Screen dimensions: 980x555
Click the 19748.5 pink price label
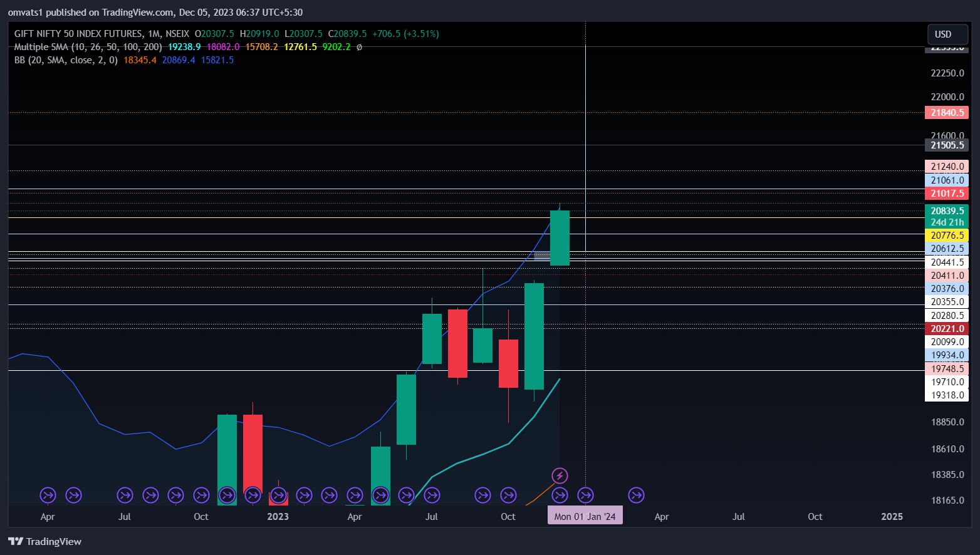point(947,369)
